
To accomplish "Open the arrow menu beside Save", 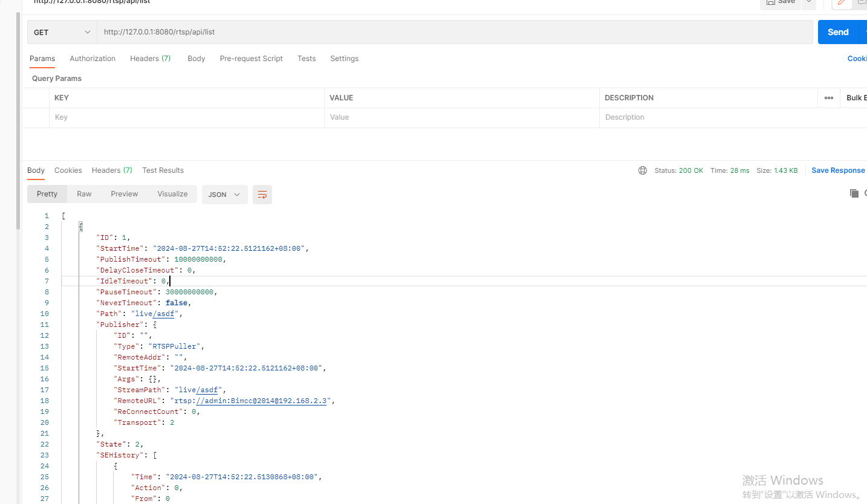I will pos(809,2).
